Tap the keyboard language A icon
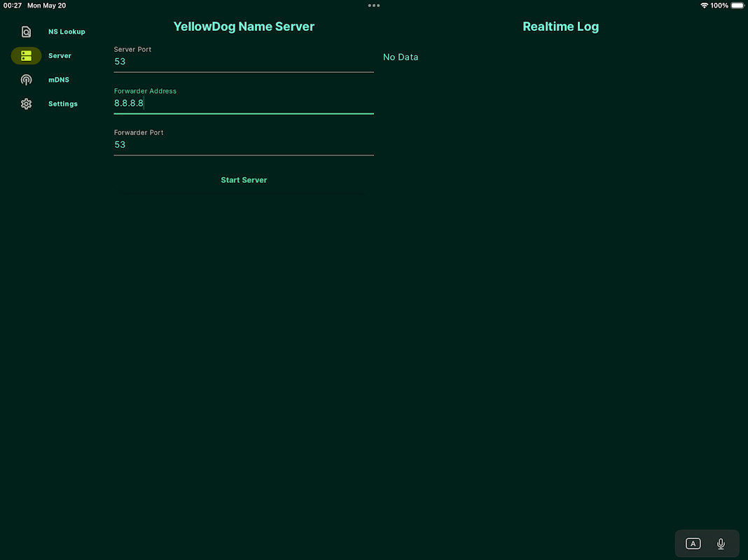The width and height of the screenshot is (748, 560). point(693,544)
